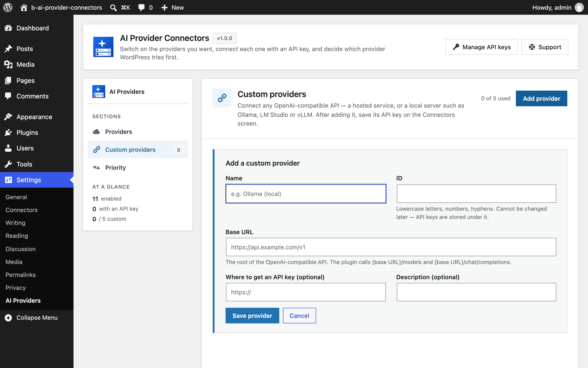The width and height of the screenshot is (588, 368).
Task: Click the Add provider button
Action: (542, 98)
